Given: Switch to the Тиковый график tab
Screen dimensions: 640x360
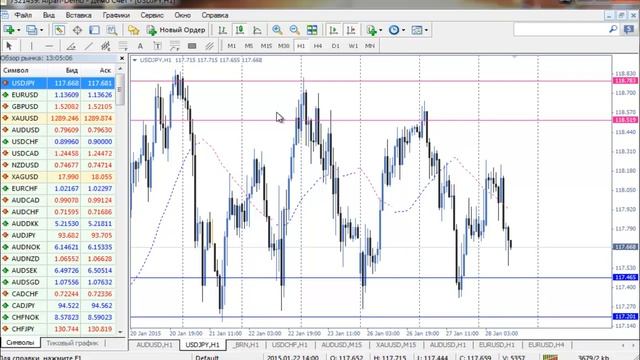Looking at the screenshot, I should coord(72,343).
